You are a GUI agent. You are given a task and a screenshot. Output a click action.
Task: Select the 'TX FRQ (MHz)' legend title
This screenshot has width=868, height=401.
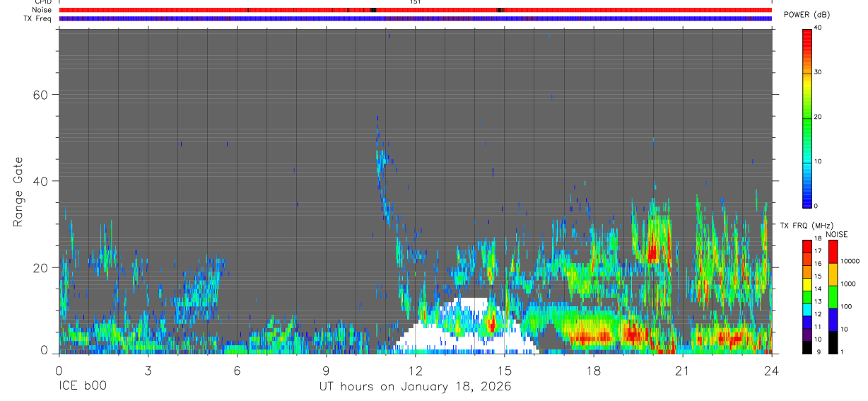(807, 226)
